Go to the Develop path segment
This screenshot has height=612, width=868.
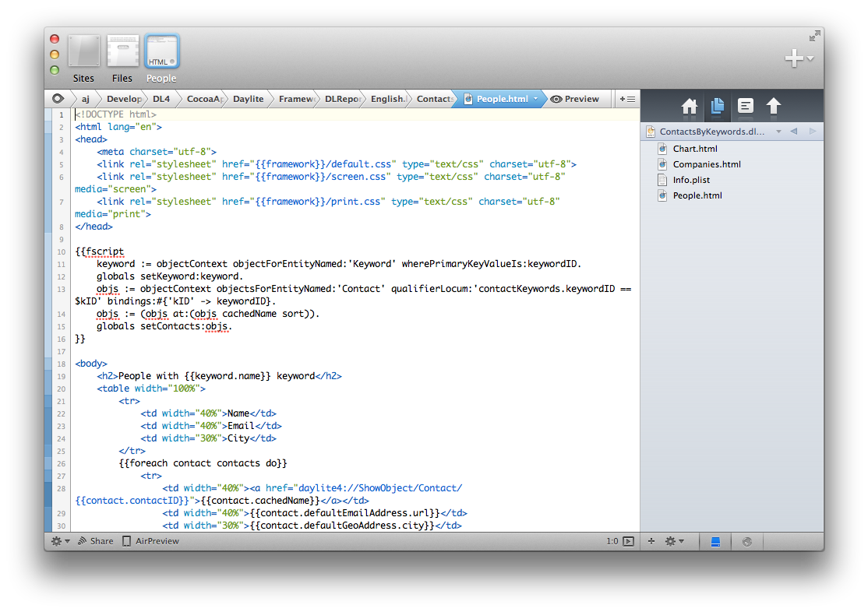(x=124, y=99)
